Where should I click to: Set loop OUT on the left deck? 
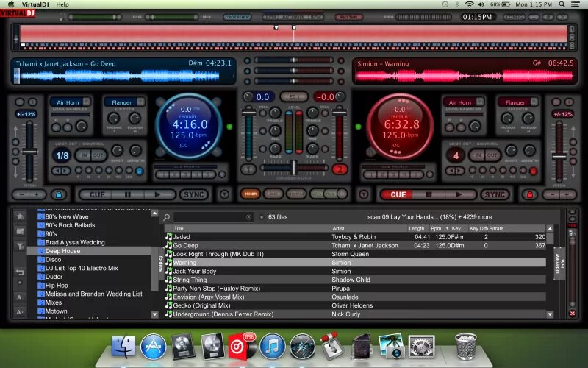[x=98, y=155]
